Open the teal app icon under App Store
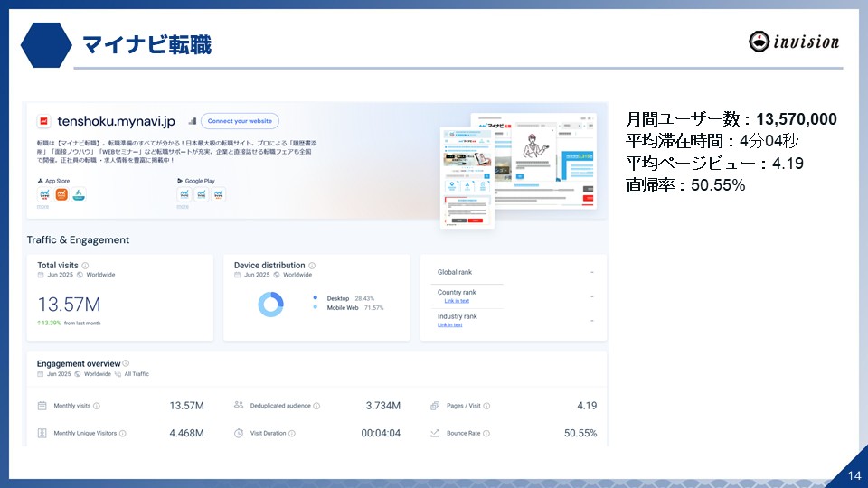Image resolution: width=868 pixels, height=488 pixels. click(x=79, y=194)
